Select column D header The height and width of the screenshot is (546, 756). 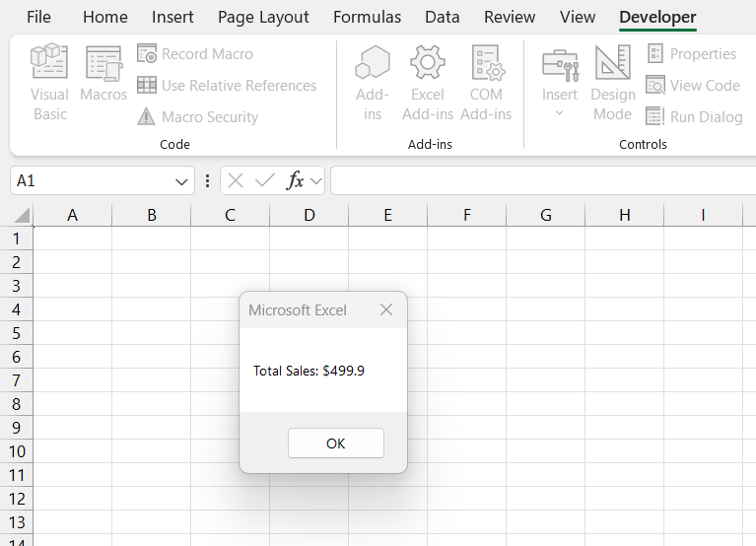pyautogui.click(x=309, y=215)
